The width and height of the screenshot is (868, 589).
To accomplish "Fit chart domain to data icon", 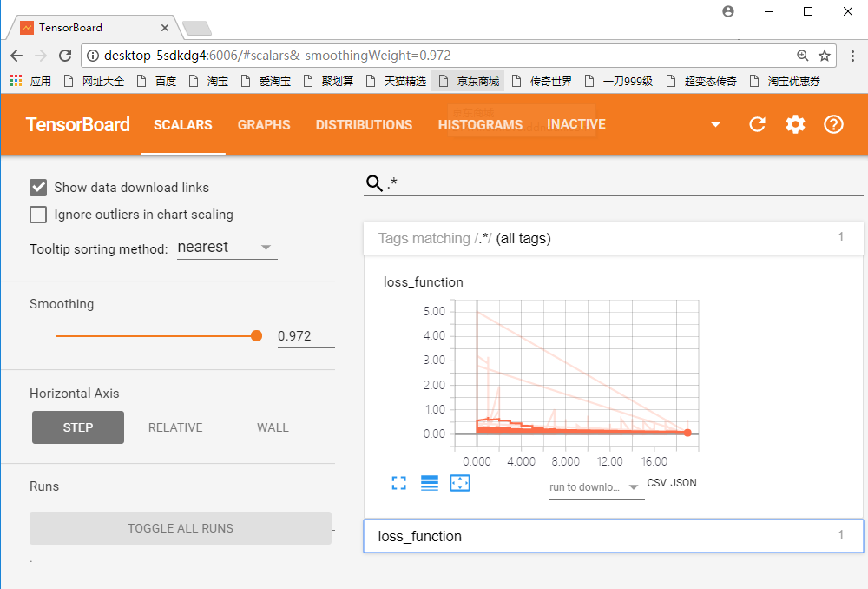I will 459,483.
